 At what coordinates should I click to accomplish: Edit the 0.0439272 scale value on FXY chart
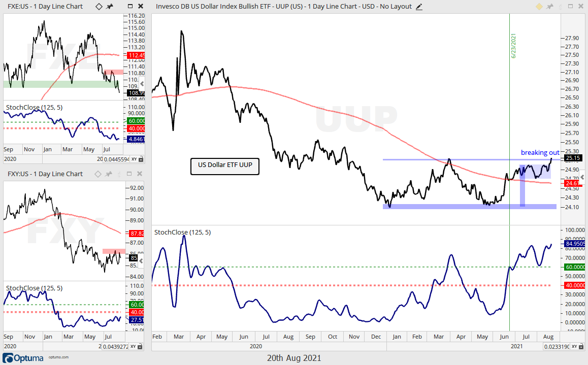[x=115, y=347]
